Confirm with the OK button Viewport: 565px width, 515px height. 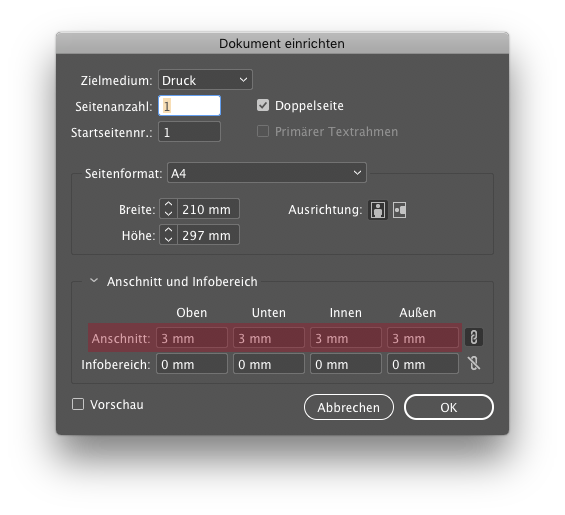pyautogui.click(x=449, y=407)
